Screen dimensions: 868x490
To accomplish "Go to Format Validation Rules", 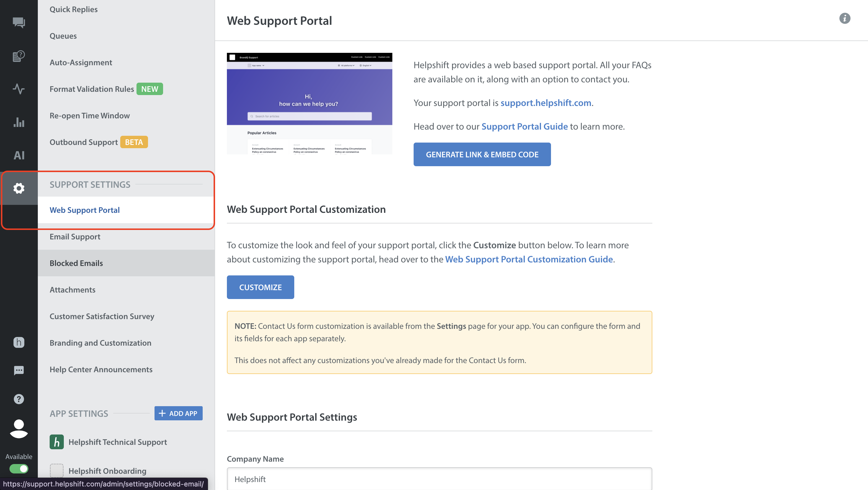I will 92,89.
